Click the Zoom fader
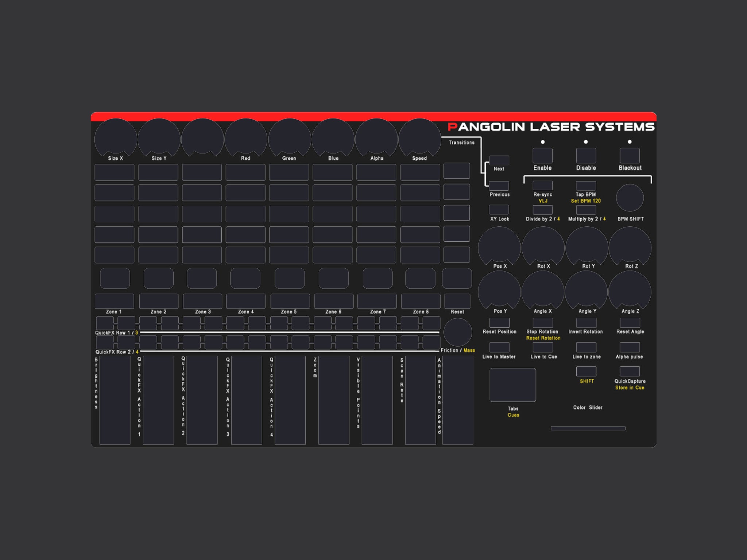The height and width of the screenshot is (560, 747). click(334, 400)
